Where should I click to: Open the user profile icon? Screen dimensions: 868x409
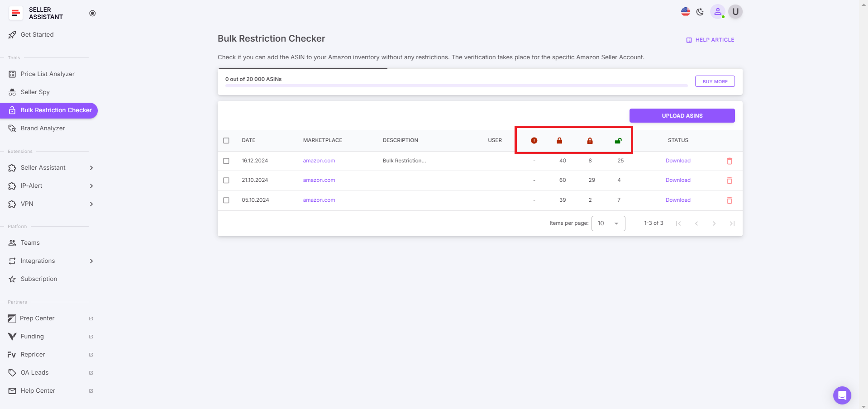[717, 12]
